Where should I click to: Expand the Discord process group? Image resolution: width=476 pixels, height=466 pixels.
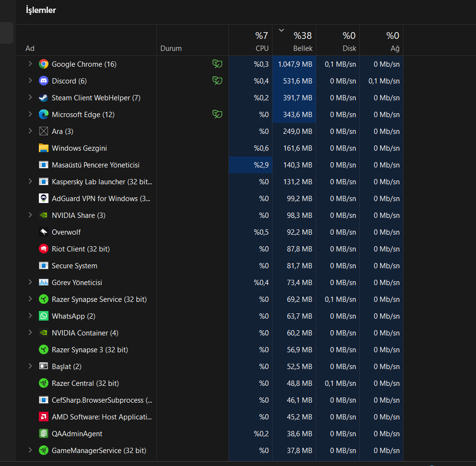[x=30, y=81]
